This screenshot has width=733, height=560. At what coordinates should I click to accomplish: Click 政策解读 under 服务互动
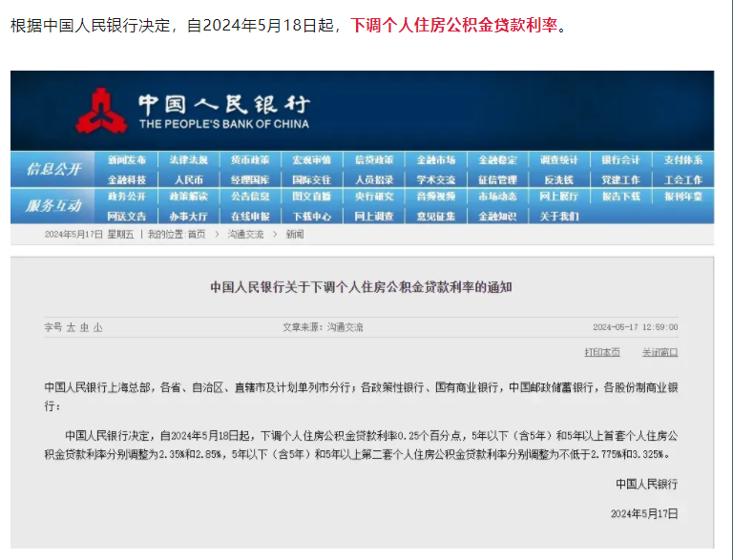[x=188, y=197]
